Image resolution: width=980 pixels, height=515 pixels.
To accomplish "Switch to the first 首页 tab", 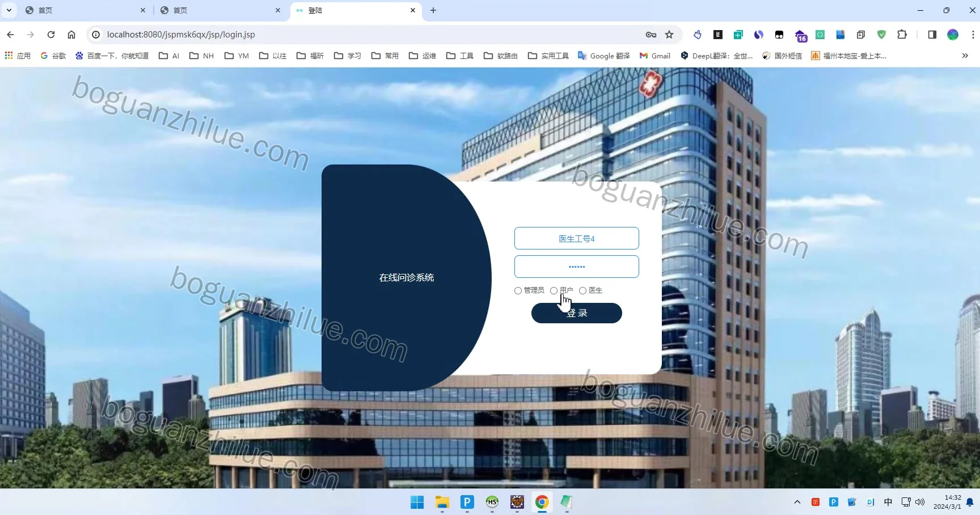I will click(x=85, y=10).
